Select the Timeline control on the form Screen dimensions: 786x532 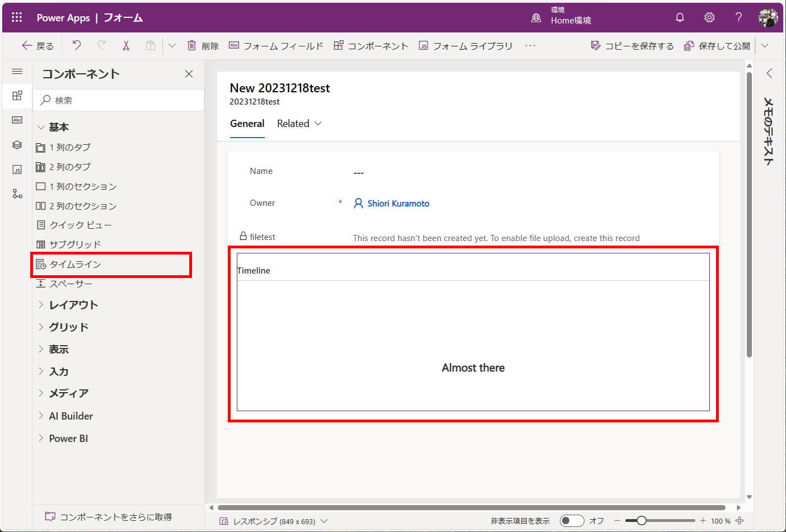(473, 332)
